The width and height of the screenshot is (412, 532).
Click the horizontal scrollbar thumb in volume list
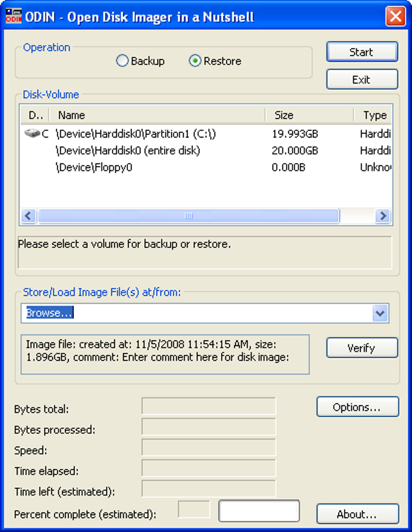188,216
